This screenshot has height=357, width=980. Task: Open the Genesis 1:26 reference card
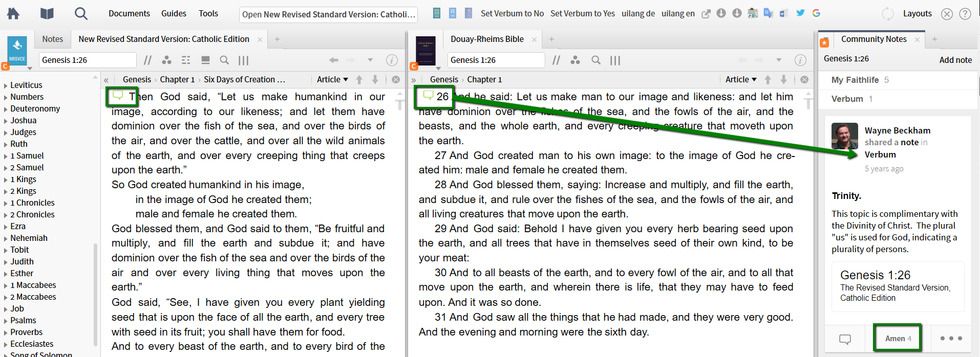(898, 286)
